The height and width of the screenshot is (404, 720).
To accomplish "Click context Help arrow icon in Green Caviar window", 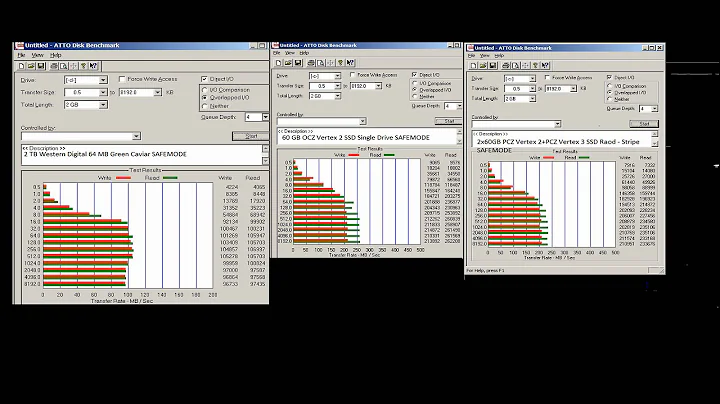I will tap(93, 66).
